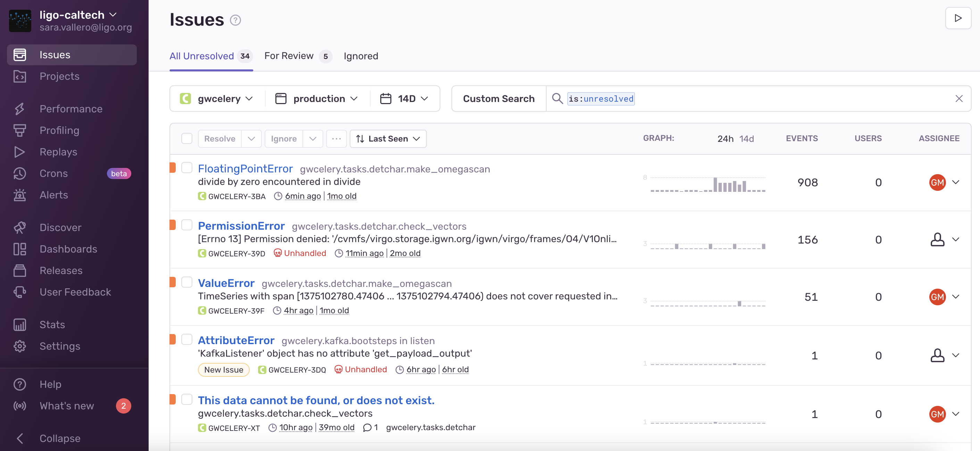Open the Alerts siren icon
This screenshot has height=451, width=980.
(20, 195)
